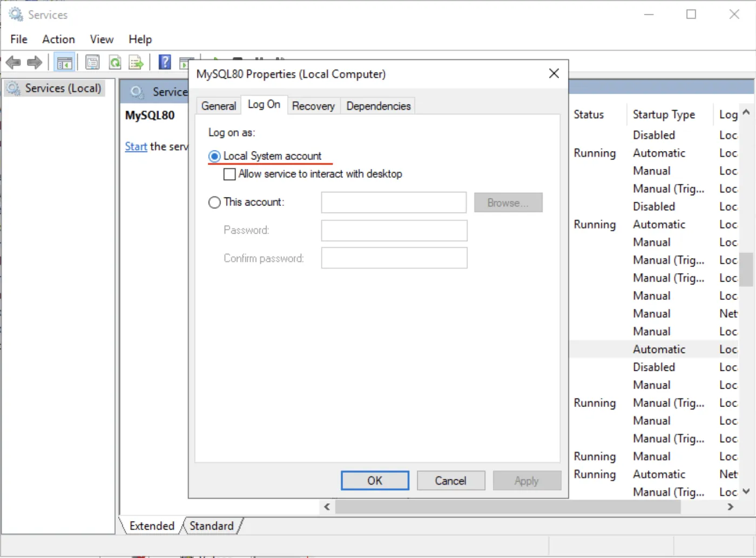Click the scroll up arrow of services list

[746, 112]
